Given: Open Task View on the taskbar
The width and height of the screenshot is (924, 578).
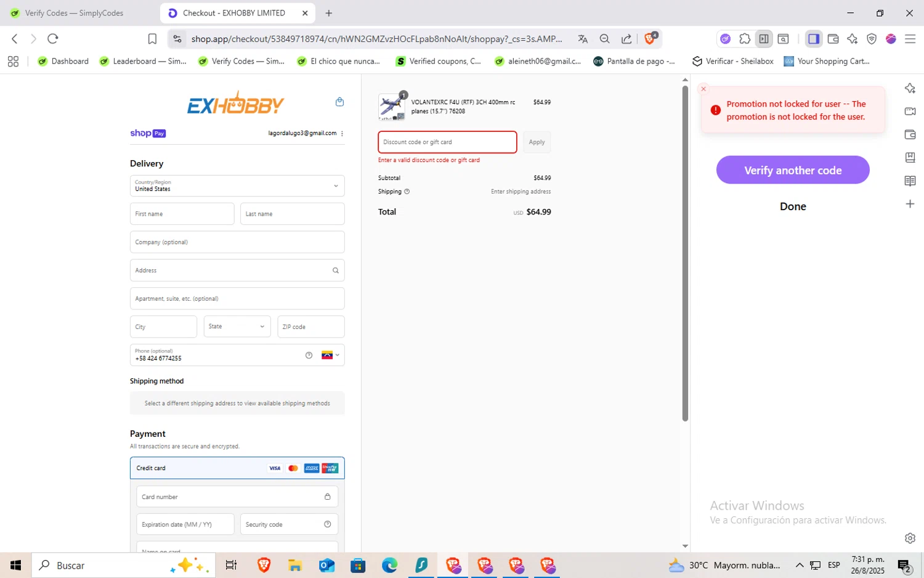Looking at the screenshot, I should [x=232, y=565].
